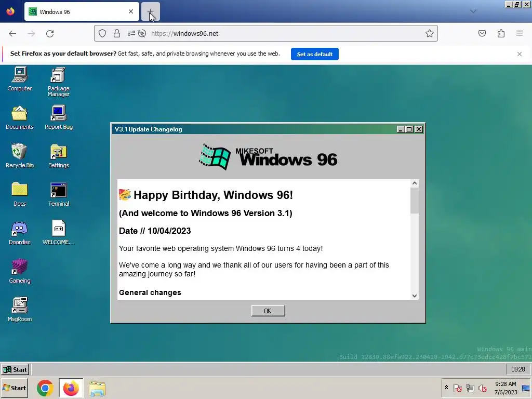Dismiss the default browser notification bar
Image resolution: width=532 pixels, height=399 pixels.
coord(520,54)
